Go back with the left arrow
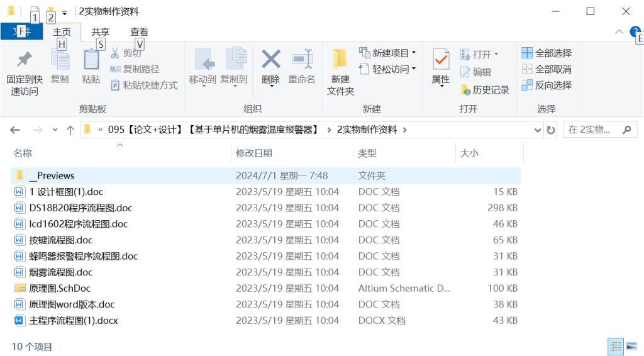644x356 pixels. pyautogui.click(x=15, y=130)
